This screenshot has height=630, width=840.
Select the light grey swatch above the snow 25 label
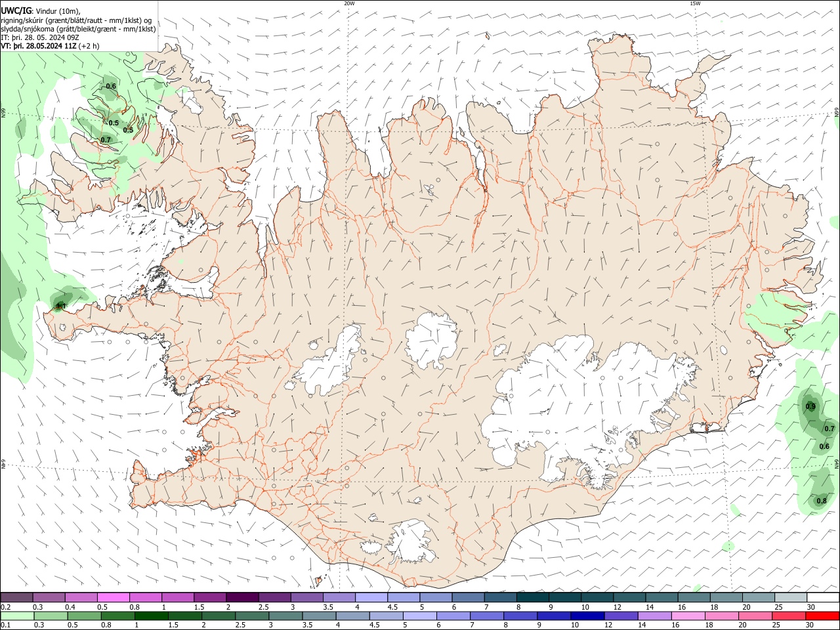point(791,598)
